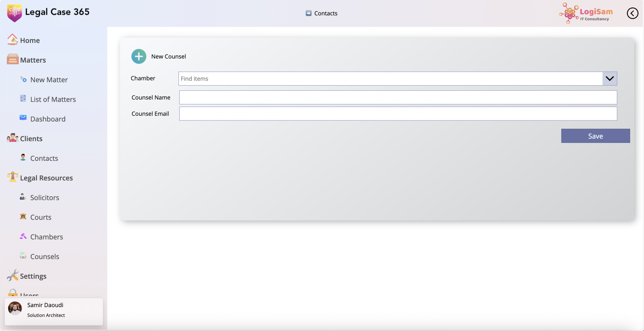This screenshot has height=331, width=644.
Task: Click the Chamber Find items combo box
Action: 390,79
